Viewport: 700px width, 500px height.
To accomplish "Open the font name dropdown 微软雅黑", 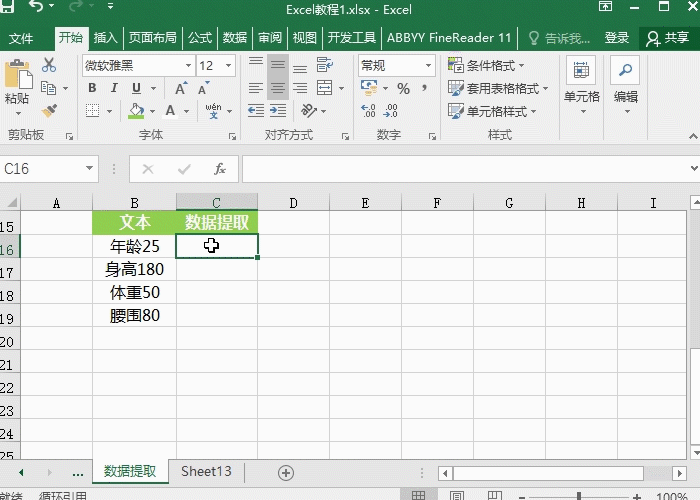I will click(137, 65).
